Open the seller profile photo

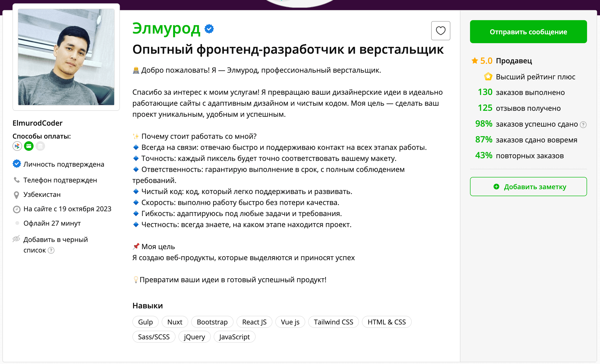click(66, 57)
